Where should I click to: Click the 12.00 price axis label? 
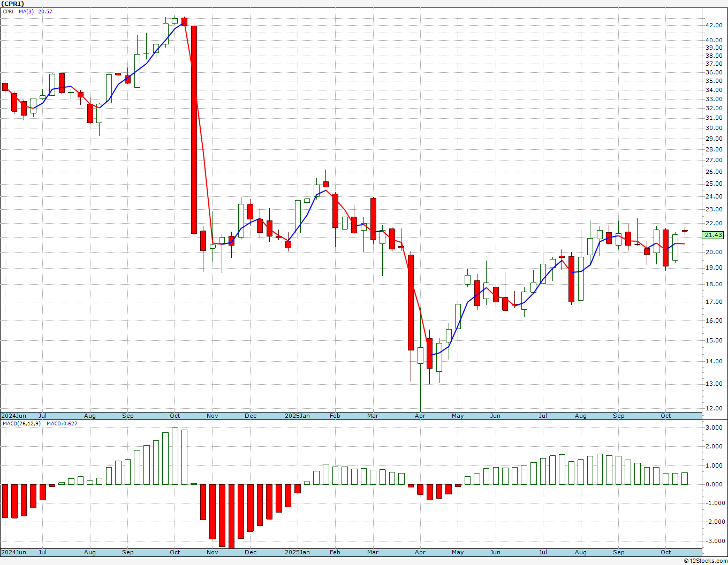click(714, 408)
